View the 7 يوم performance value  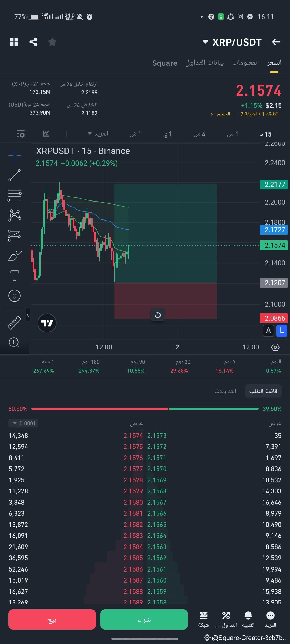coord(226,371)
